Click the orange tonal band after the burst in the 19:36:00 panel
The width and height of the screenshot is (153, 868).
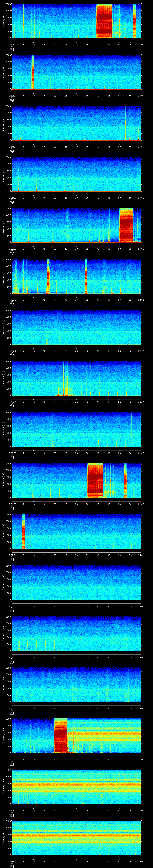click(x=104, y=733)
